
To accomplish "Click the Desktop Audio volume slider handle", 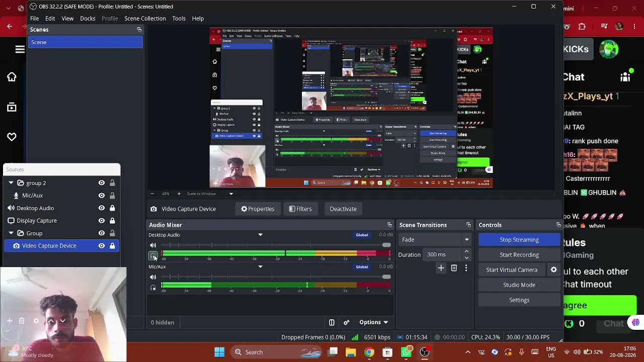I will 386,245.
